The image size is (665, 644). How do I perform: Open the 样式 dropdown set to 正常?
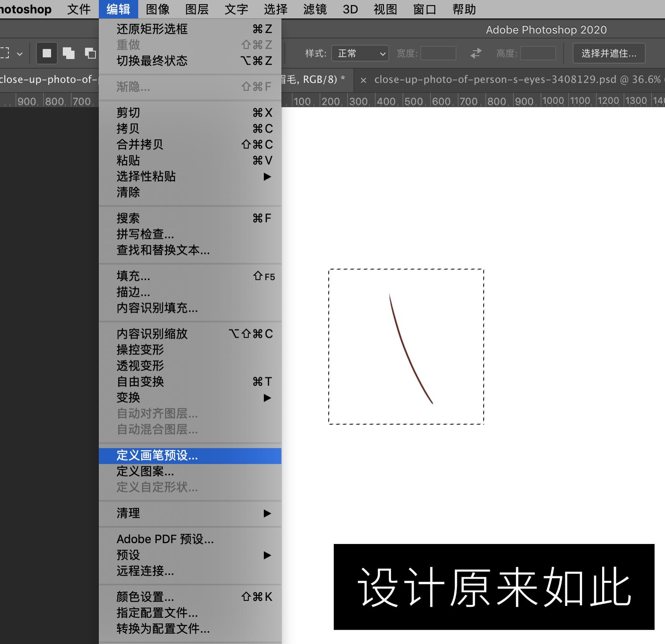click(360, 54)
